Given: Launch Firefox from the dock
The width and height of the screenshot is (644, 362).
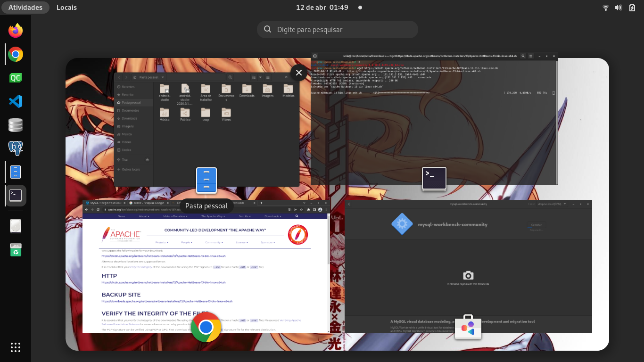Looking at the screenshot, I should coord(16,31).
